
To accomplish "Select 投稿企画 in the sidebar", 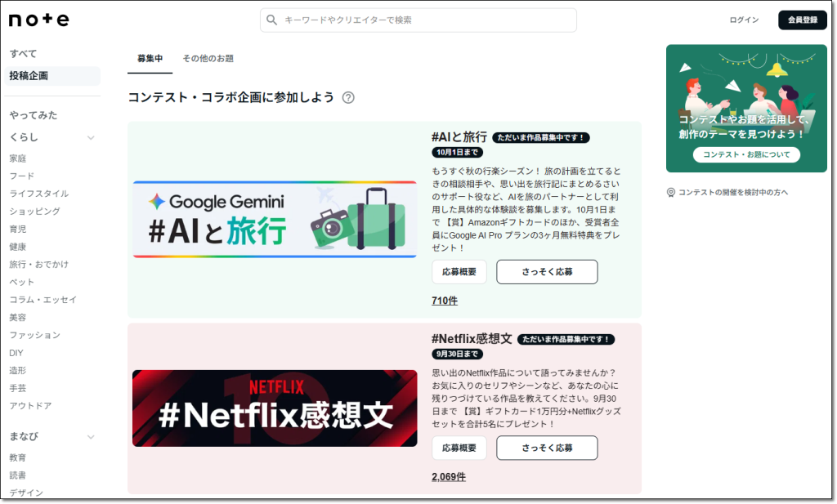I will tap(29, 76).
